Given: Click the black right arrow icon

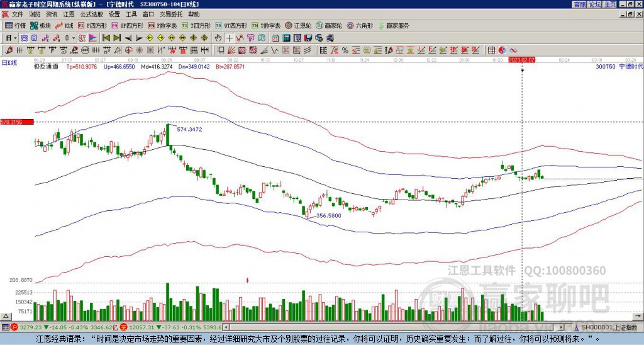Looking at the screenshot, I should pyautogui.click(x=139, y=38).
